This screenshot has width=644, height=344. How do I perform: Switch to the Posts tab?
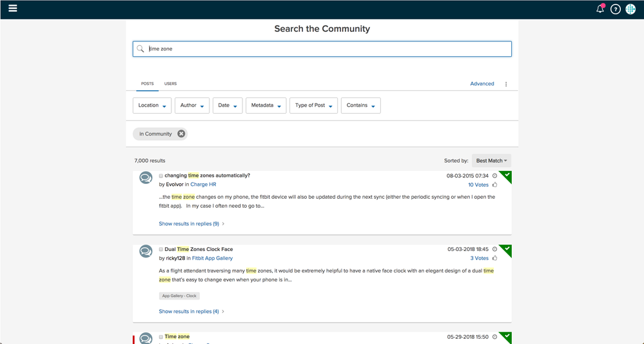click(x=147, y=84)
